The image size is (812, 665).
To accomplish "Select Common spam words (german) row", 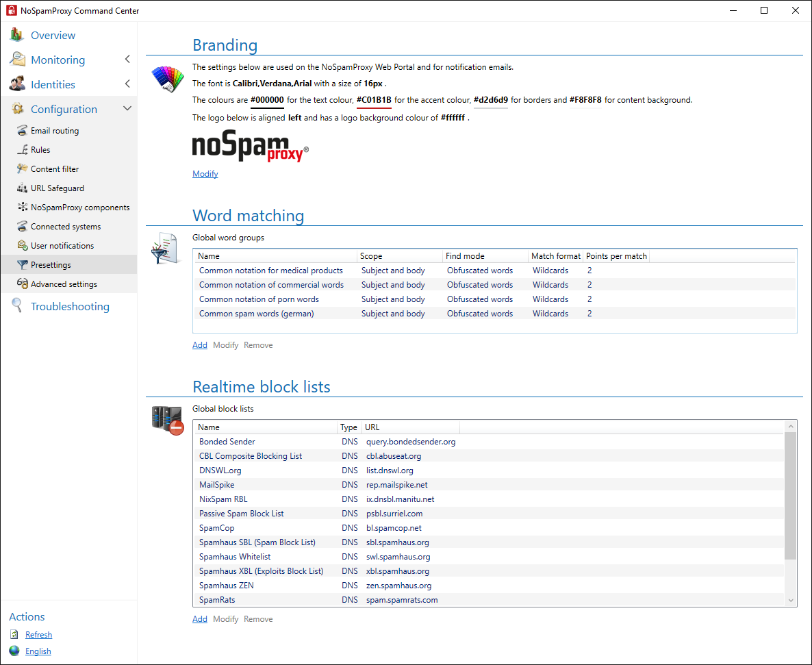I will pos(494,314).
